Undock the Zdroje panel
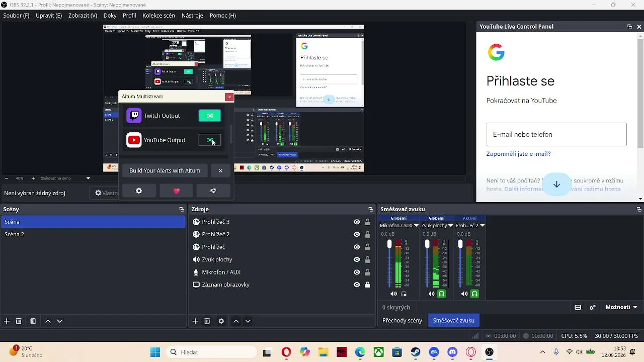Screen dimensions: 644x362 tap(371, 209)
